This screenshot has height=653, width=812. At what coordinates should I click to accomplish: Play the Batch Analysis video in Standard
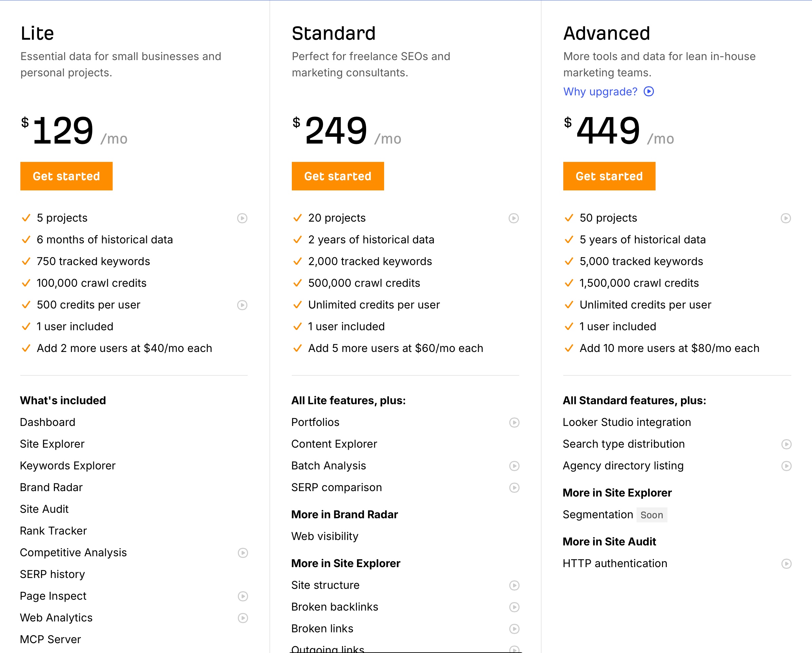coord(514,466)
